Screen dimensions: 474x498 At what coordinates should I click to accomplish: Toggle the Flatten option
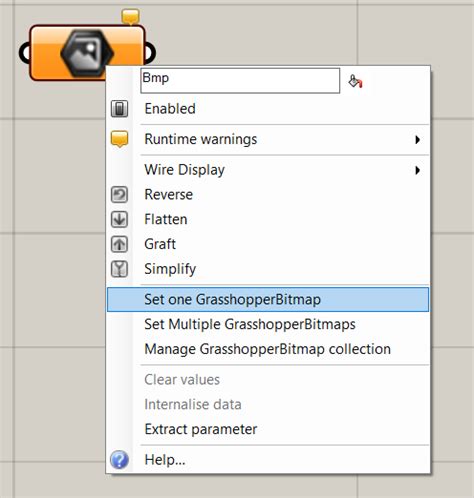[166, 219]
